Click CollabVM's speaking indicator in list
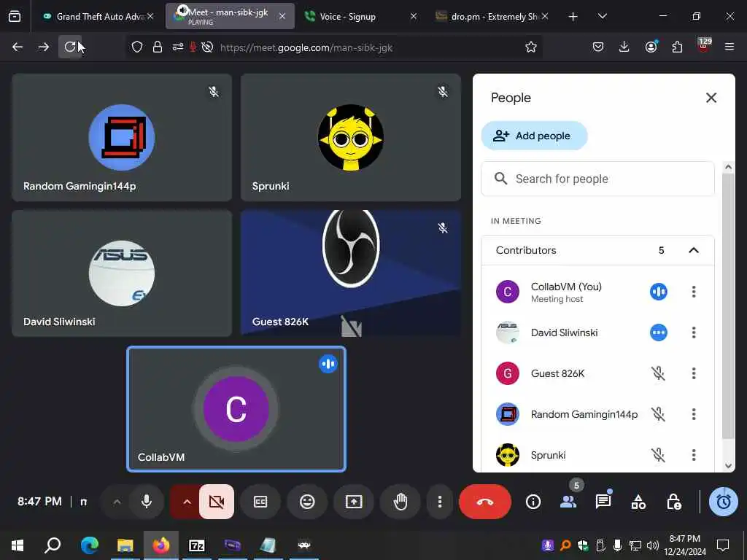Screen dimensions: 747x560 [x=659, y=292]
